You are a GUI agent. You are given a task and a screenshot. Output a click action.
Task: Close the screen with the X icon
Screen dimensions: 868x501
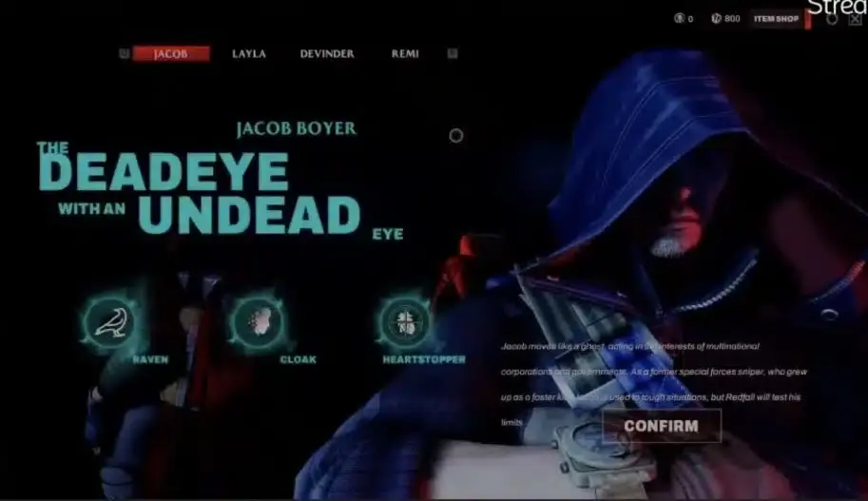click(855, 19)
